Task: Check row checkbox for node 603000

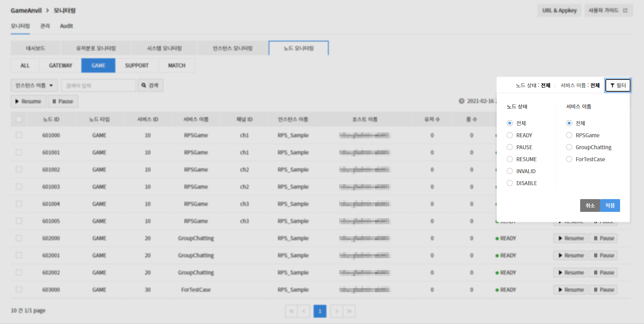Action: [19, 290]
